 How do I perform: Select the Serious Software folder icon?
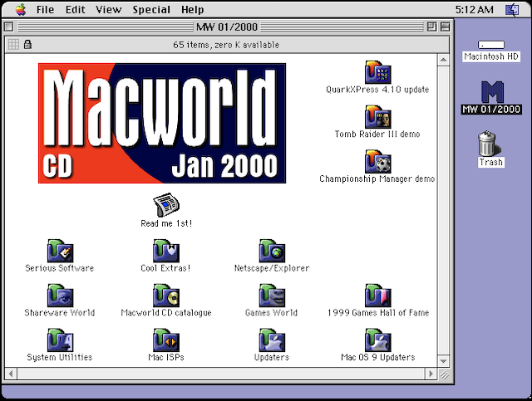60,251
